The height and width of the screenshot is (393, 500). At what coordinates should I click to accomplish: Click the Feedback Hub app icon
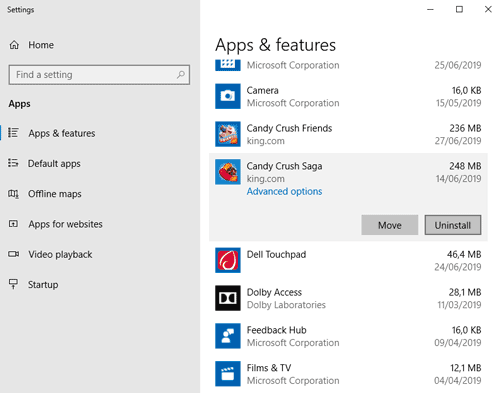coord(228,336)
